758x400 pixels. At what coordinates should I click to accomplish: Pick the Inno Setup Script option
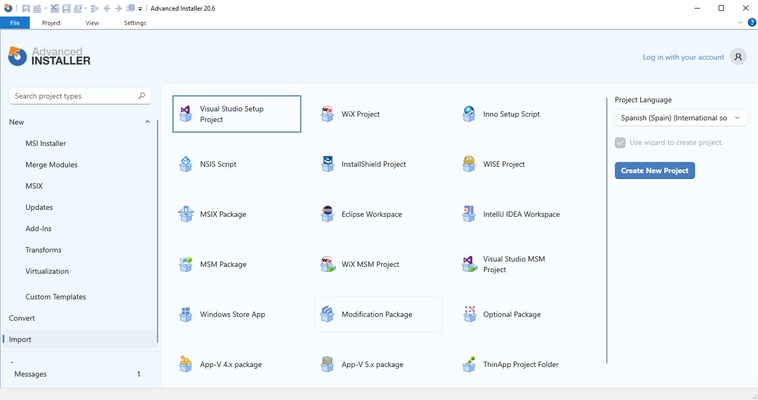(x=520, y=114)
